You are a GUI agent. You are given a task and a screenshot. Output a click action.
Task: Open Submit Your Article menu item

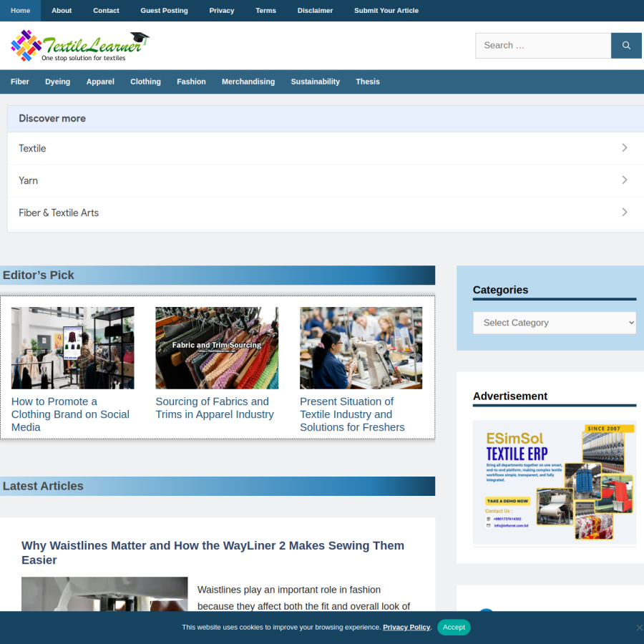coord(386,11)
